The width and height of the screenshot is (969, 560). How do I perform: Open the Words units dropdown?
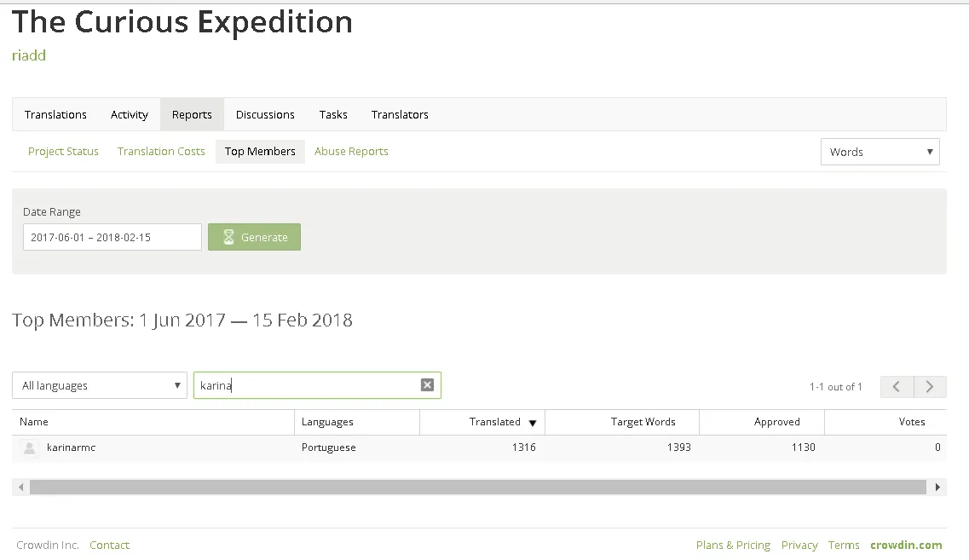click(880, 152)
